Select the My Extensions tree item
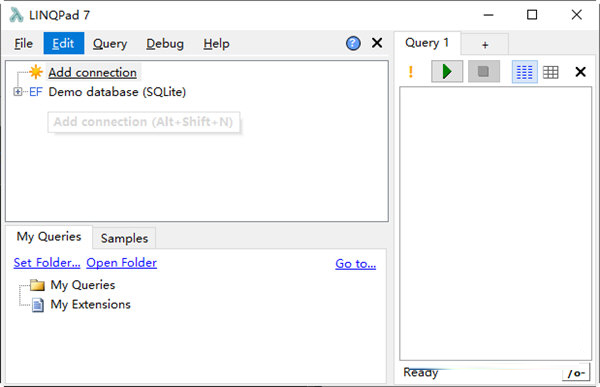The image size is (600, 387). coord(90,304)
